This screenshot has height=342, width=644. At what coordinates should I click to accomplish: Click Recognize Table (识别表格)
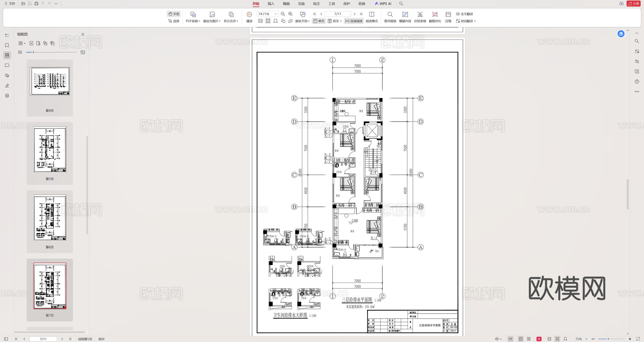click(x=420, y=17)
